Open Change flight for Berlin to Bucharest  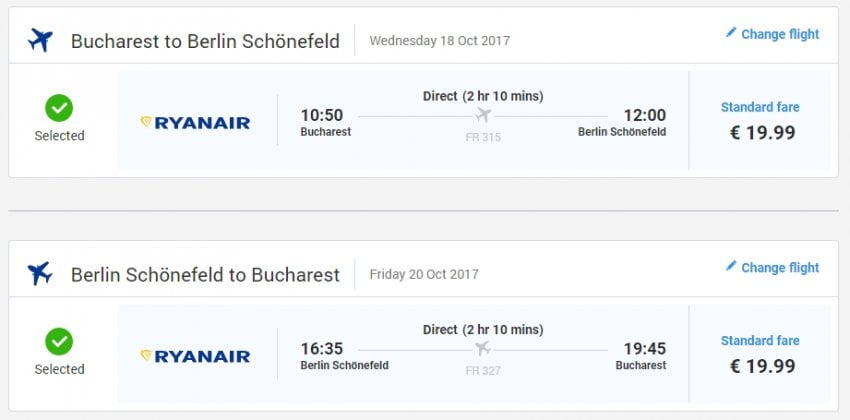click(779, 267)
